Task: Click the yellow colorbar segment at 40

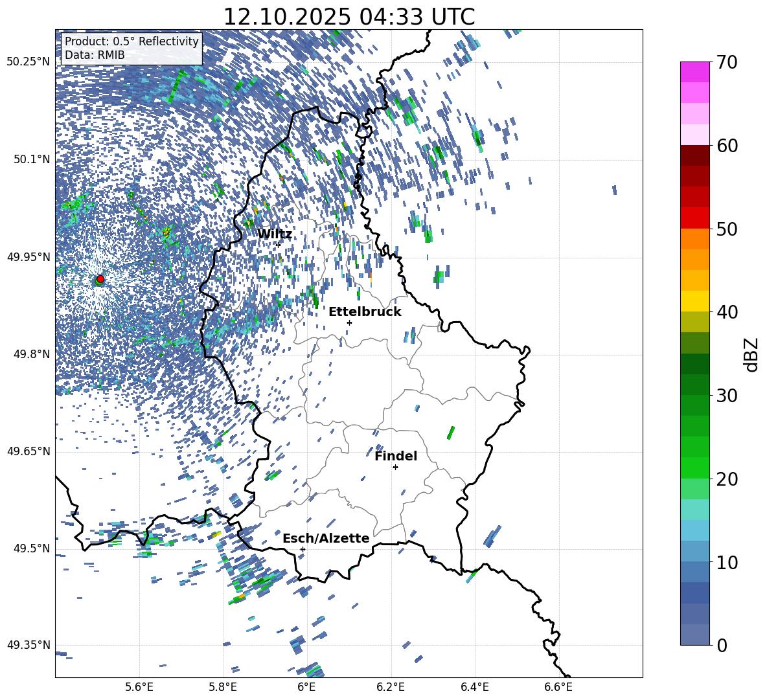Action: [694, 301]
